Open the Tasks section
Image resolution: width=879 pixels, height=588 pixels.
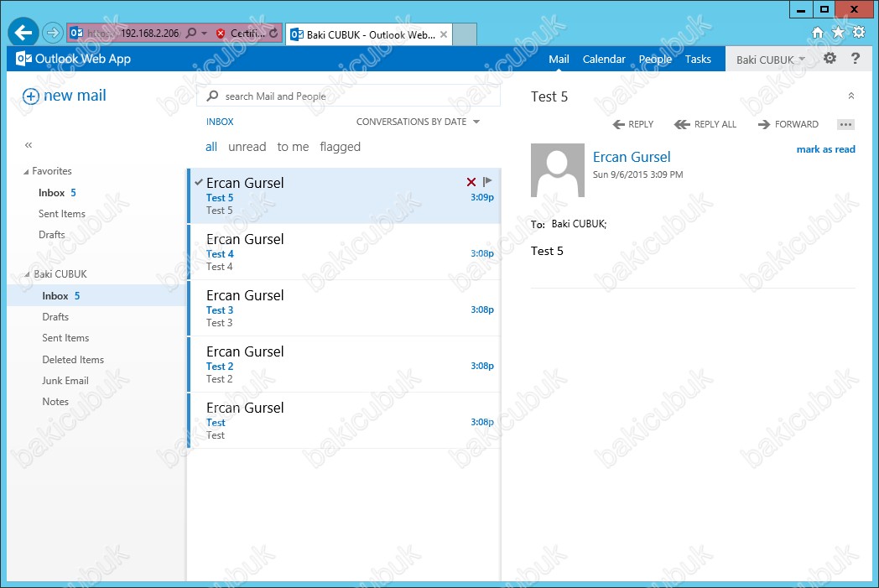tap(698, 60)
